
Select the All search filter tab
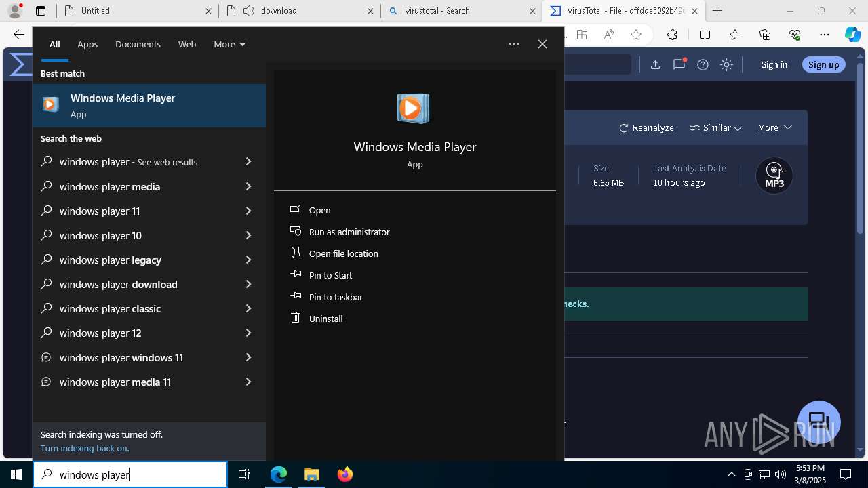(x=54, y=44)
